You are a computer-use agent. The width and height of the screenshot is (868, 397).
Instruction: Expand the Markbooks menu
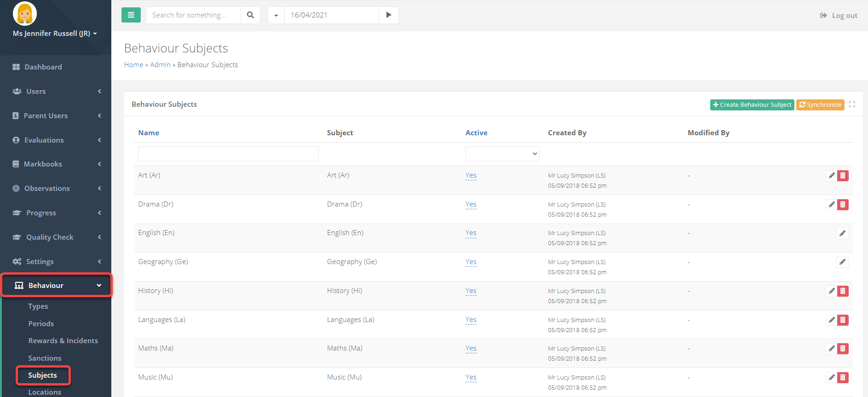(x=56, y=164)
